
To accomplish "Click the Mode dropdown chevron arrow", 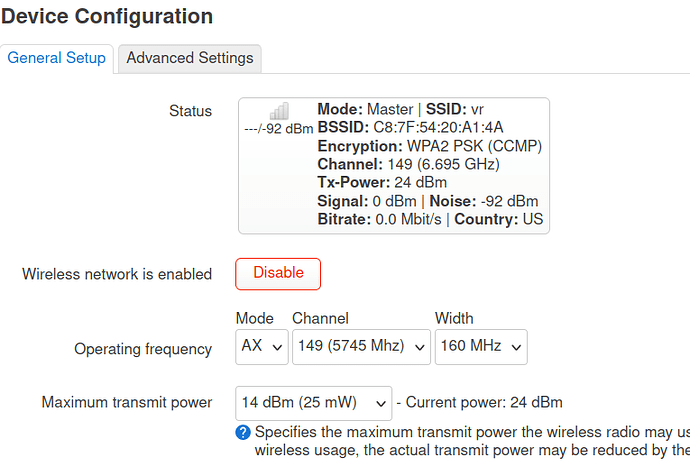I will (277, 348).
